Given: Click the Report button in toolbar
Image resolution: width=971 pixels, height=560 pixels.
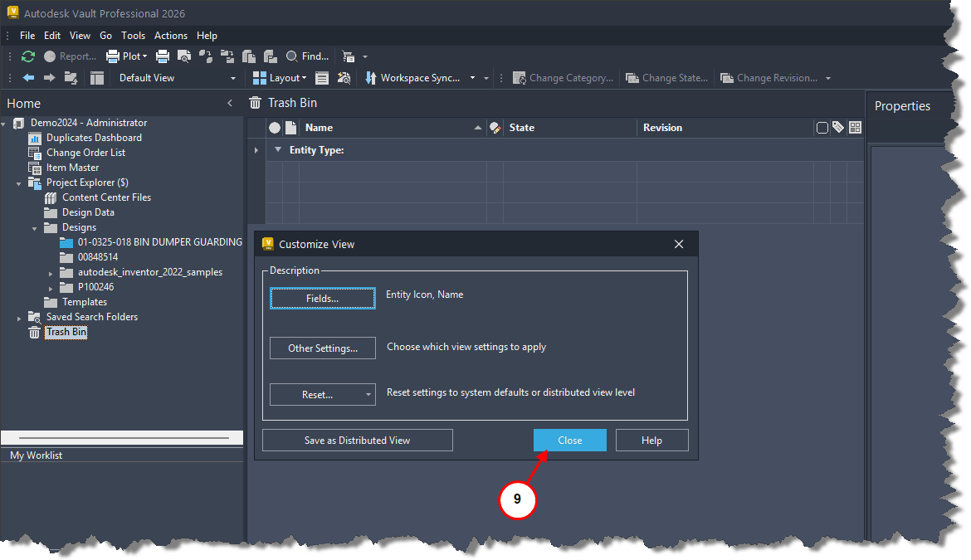Looking at the screenshot, I should tap(70, 56).
